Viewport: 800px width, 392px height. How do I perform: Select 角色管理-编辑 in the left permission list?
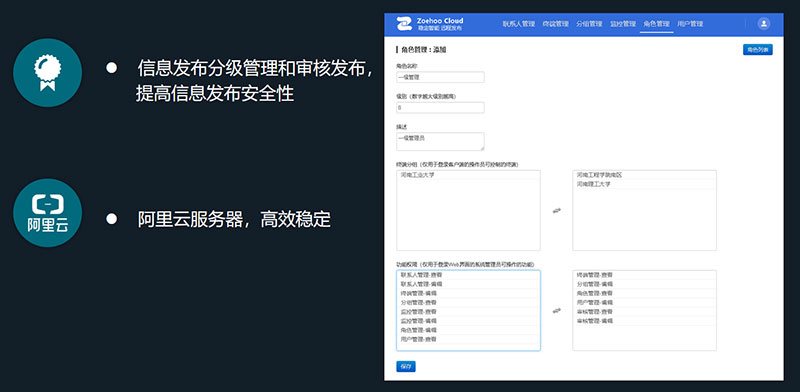[x=468, y=330]
